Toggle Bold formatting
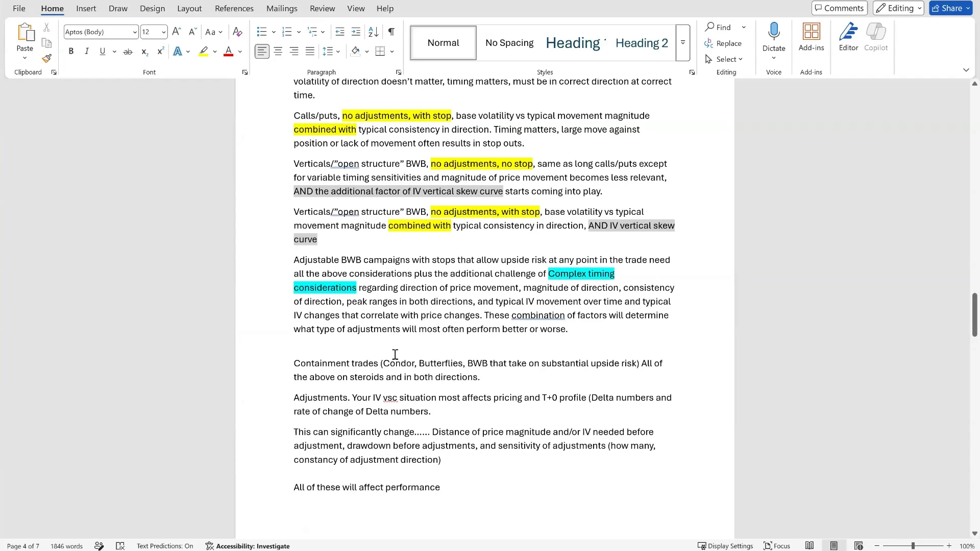This screenshot has height=551, width=980. [x=71, y=51]
